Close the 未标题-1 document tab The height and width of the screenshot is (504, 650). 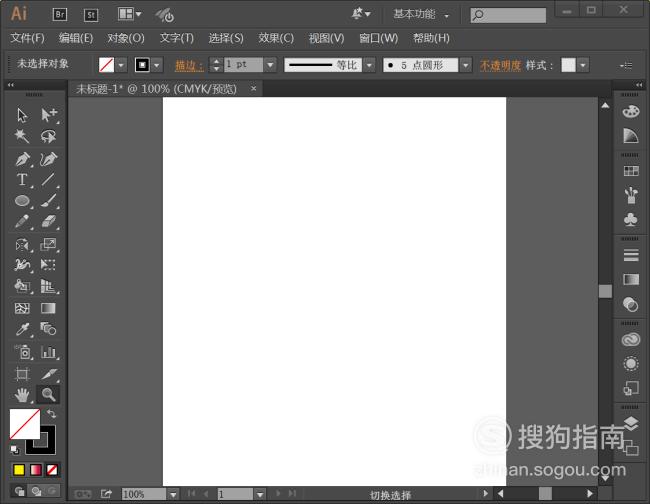tap(253, 88)
